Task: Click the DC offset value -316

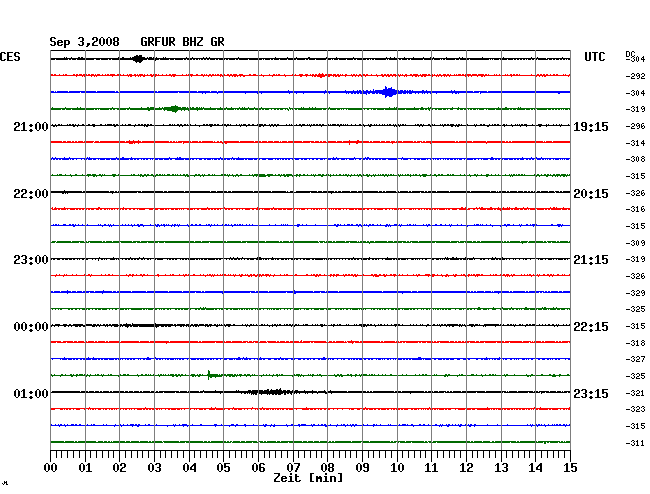Action: point(635,209)
